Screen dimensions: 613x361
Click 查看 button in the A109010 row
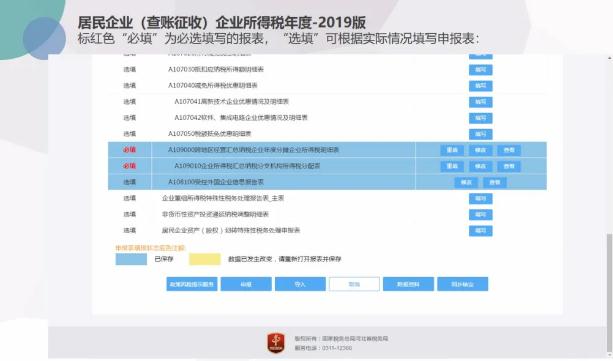pos(509,166)
